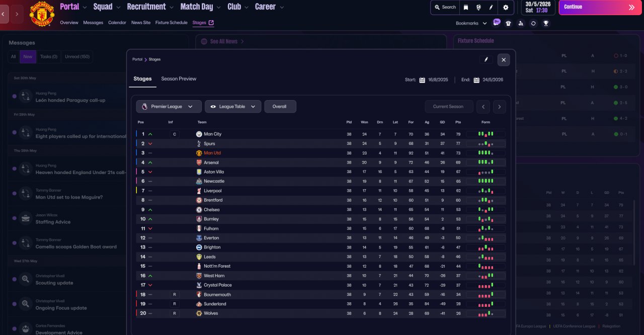Select the Tasks (0) messages filter
Screen dimensions: 644x335
click(x=49, y=57)
